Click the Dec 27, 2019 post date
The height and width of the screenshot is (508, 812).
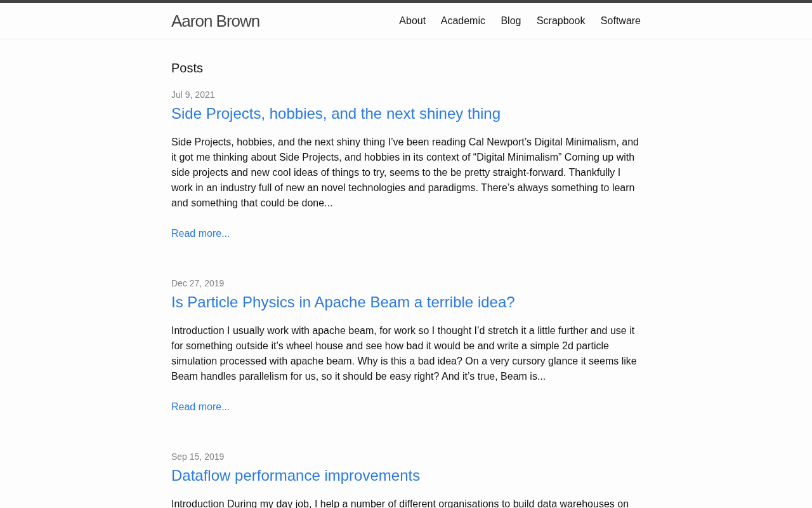point(197,283)
